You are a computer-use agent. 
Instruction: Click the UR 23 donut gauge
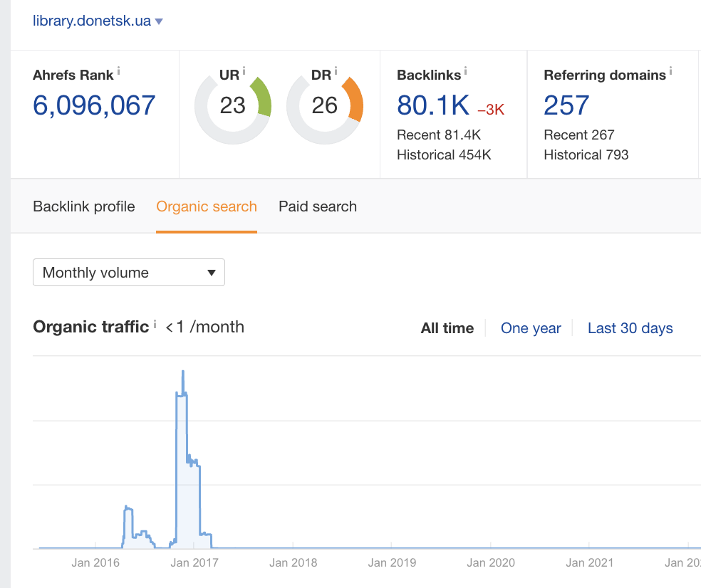233,106
